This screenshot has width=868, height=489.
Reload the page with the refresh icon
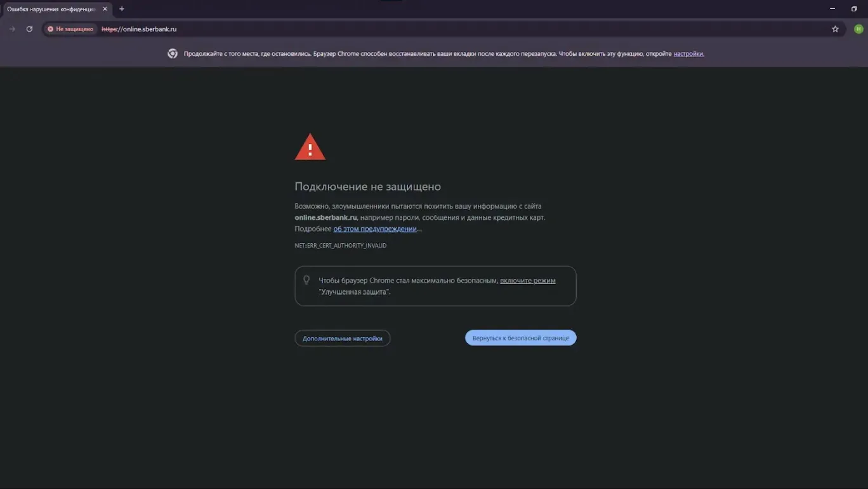click(x=29, y=29)
